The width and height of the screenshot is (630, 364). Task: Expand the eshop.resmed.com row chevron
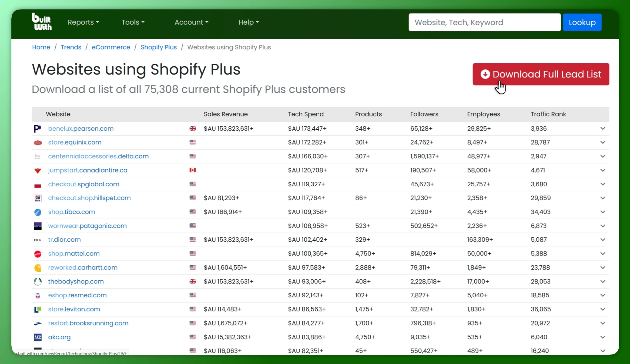603,295
